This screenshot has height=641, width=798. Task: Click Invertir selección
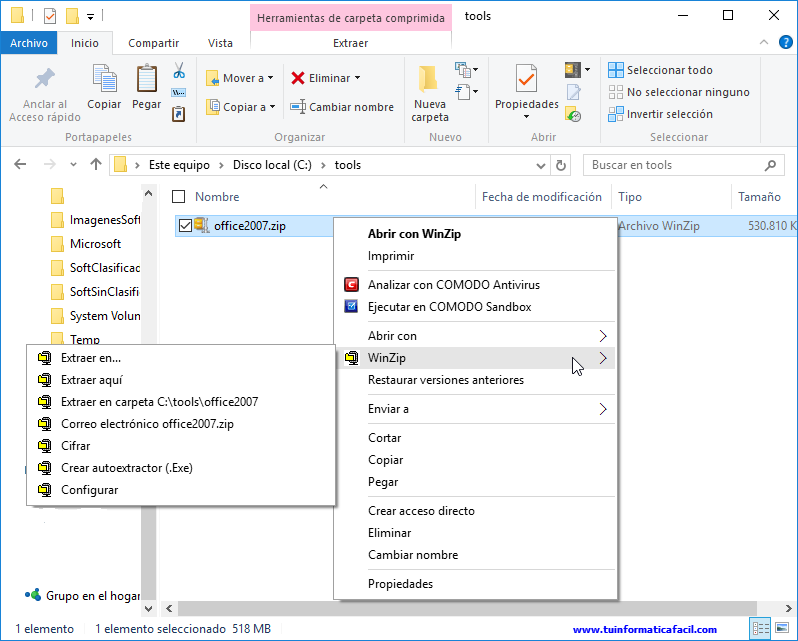pyautogui.click(x=661, y=114)
